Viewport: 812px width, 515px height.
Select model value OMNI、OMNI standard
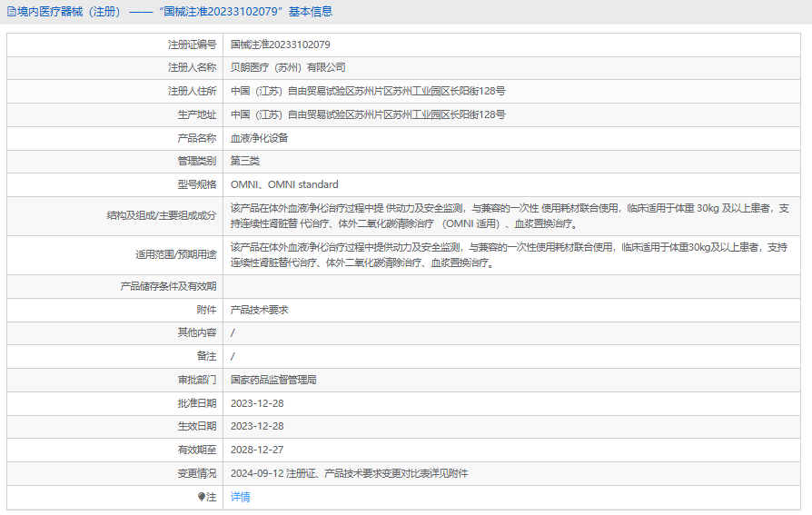point(284,184)
